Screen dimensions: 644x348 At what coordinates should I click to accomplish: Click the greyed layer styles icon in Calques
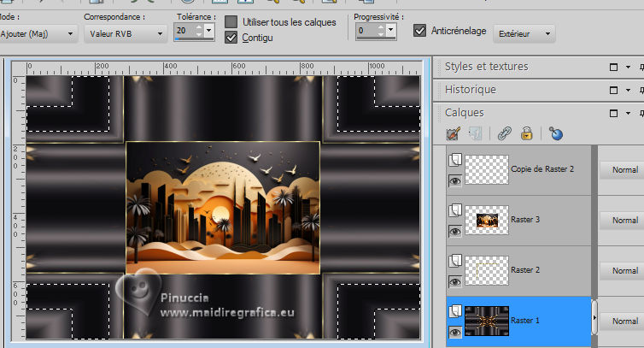pyautogui.click(x=475, y=133)
